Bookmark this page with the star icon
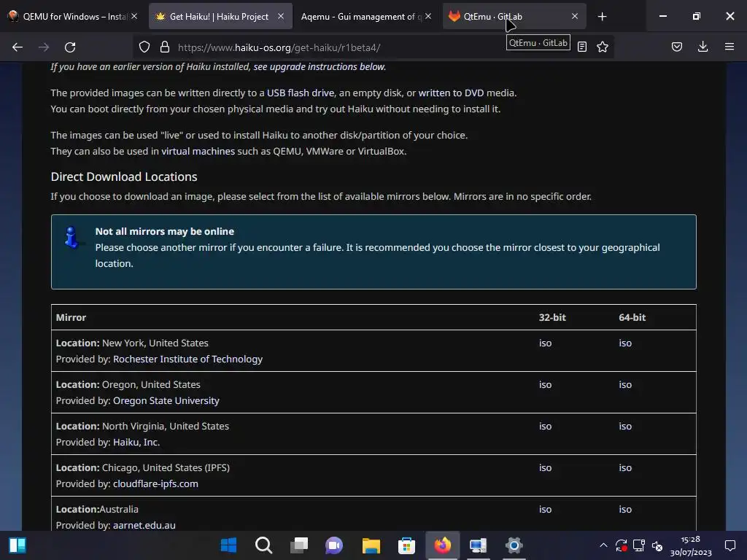The image size is (747, 560). (x=603, y=47)
